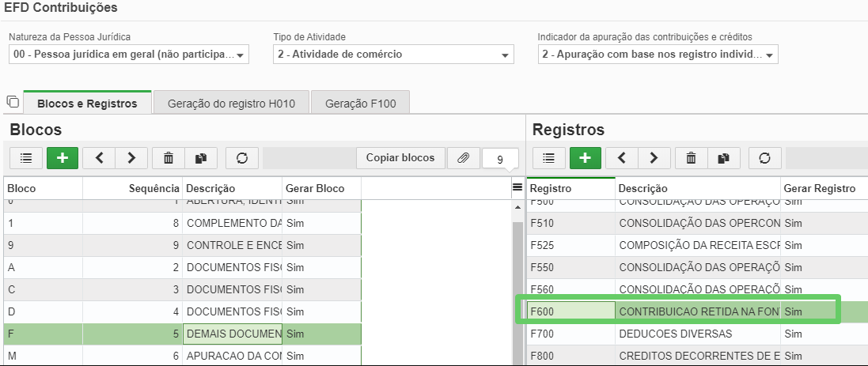The image size is (868, 366).
Task: Switch to Blocos e Registros tab
Action: click(x=87, y=104)
